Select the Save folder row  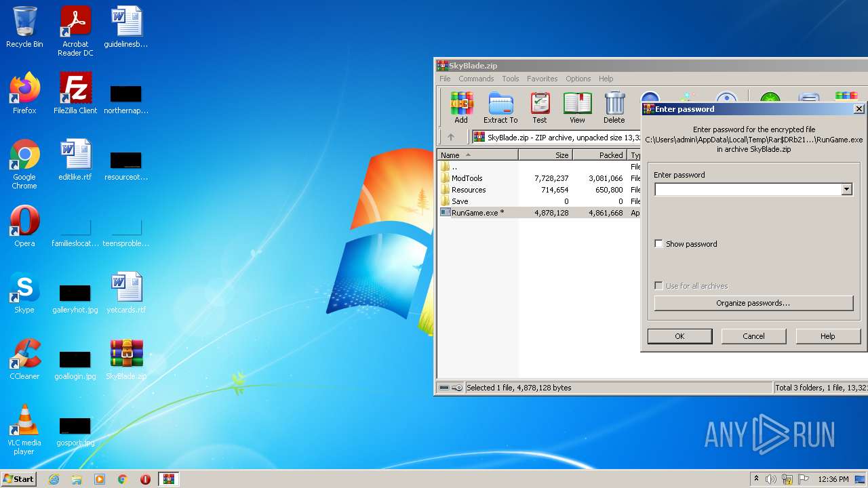point(539,201)
